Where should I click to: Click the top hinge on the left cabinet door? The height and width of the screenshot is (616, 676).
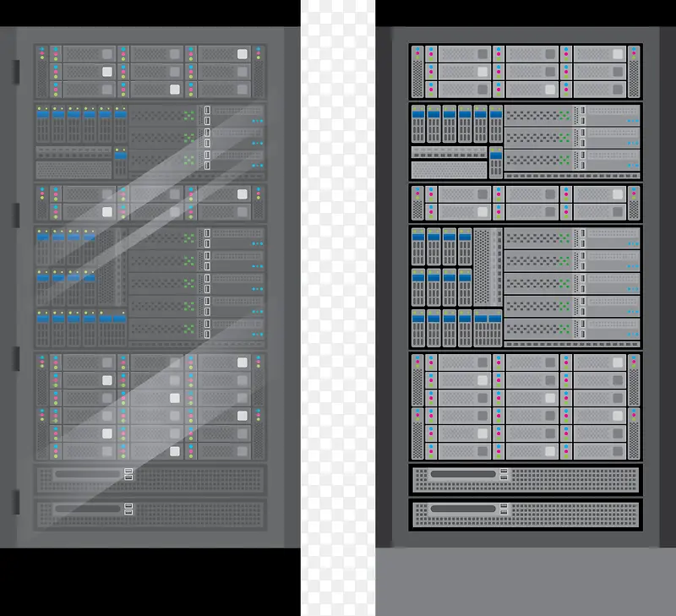[x=15, y=72]
